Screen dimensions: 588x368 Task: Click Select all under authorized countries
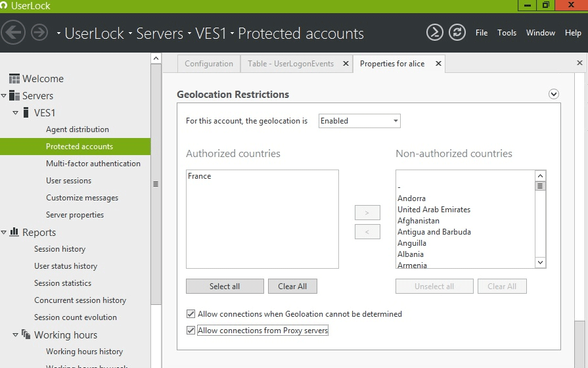tap(225, 287)
